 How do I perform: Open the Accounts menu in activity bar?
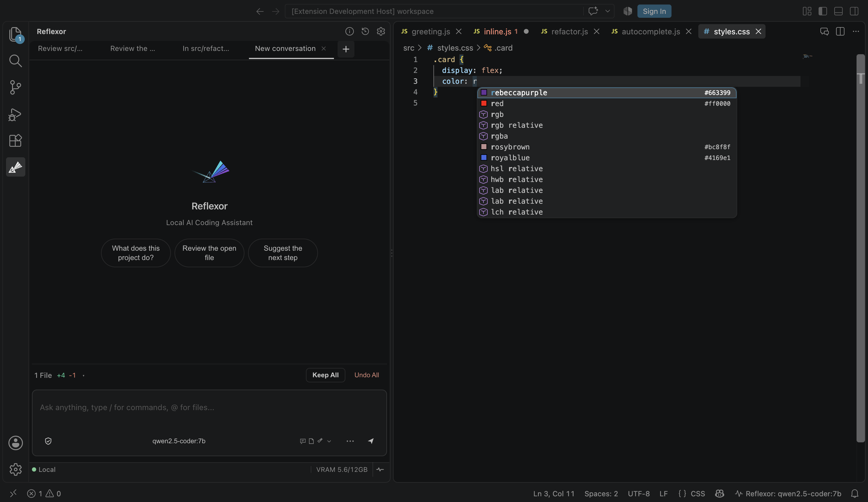15,443
